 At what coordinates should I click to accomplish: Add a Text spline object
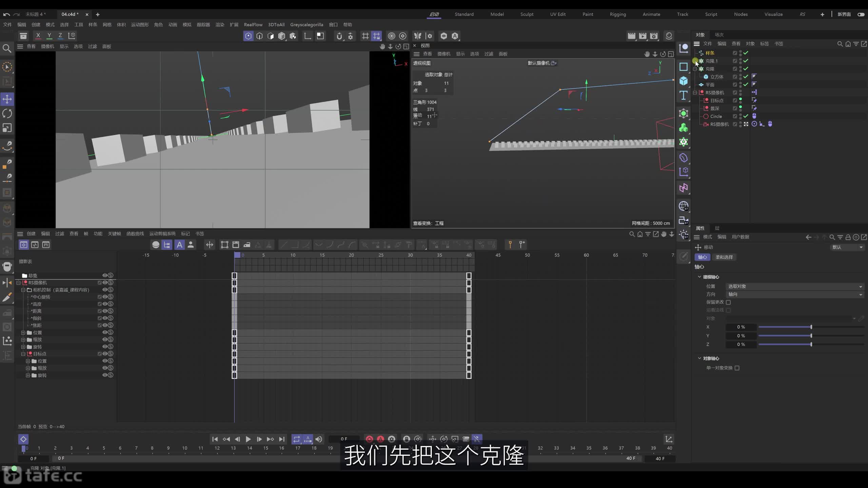pos(683,95)
